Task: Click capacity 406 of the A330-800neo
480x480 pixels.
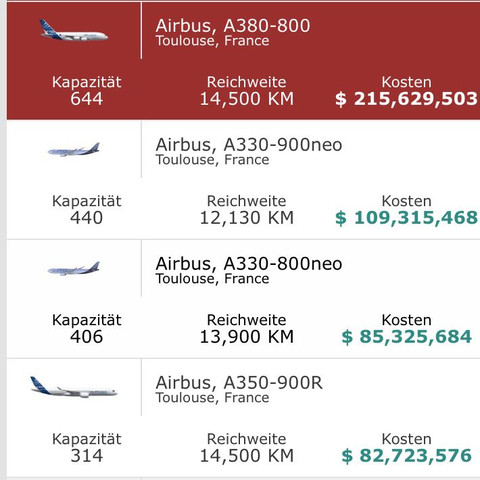Action: coord(86,337)
